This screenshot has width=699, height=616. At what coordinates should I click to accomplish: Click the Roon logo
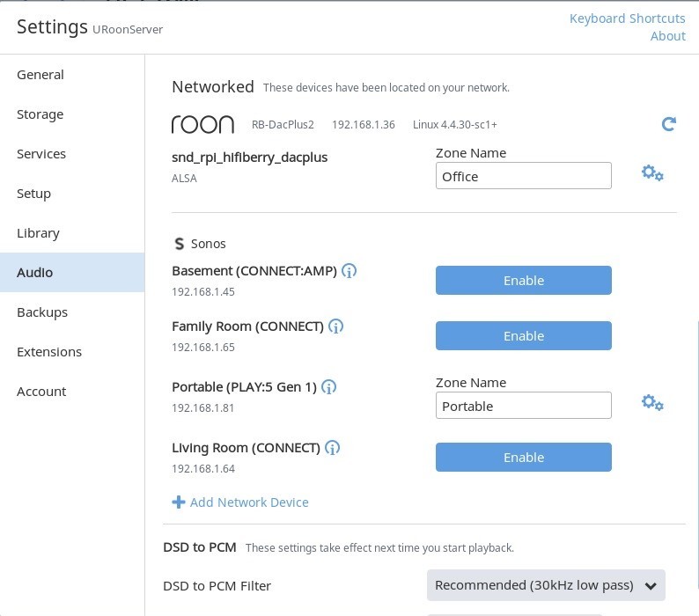(x=202, y=124)
